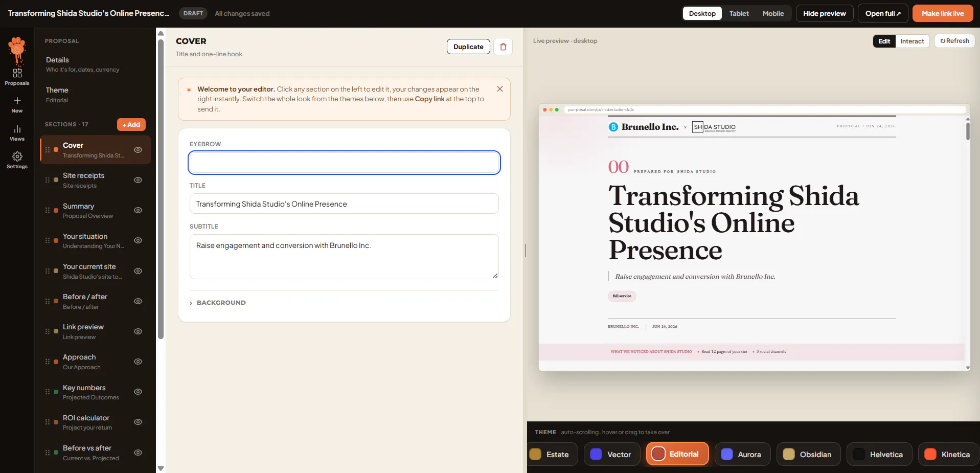980x473 pixels.
Task: Click the Before vs after drag handle
Action: (48, 453)
